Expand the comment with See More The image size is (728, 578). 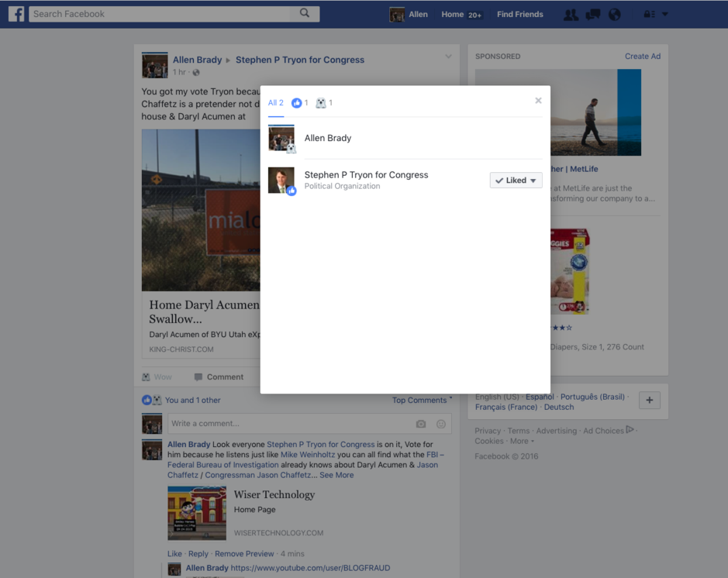click(x=336, y=475)
